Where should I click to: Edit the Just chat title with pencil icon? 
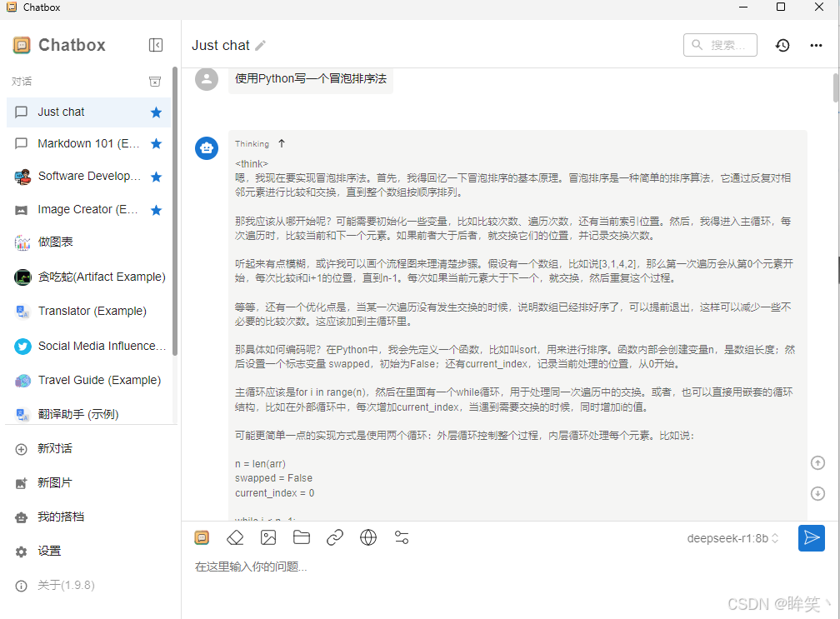click(260, 46)
